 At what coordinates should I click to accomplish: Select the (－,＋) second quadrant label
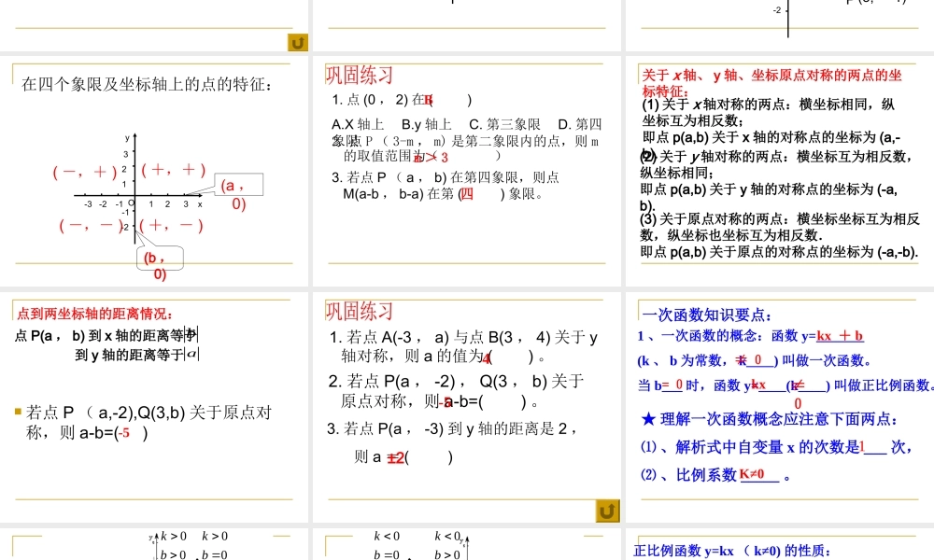click(x=85, y=172)
